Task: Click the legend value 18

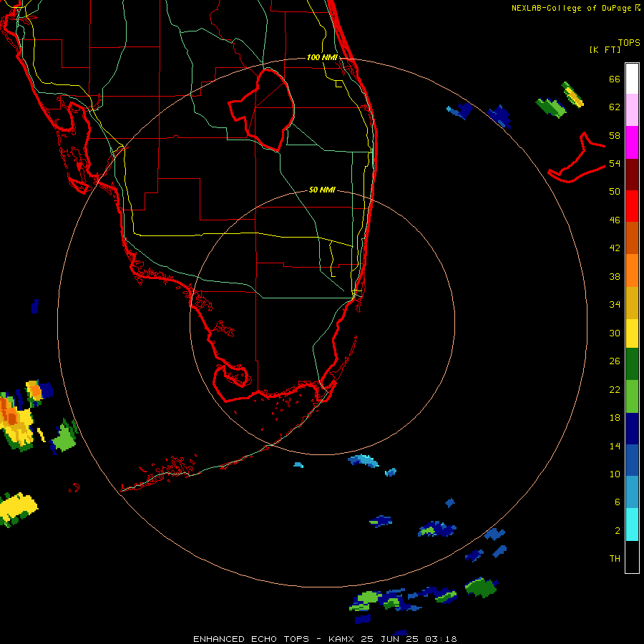Action: click(x=615, y=418)
